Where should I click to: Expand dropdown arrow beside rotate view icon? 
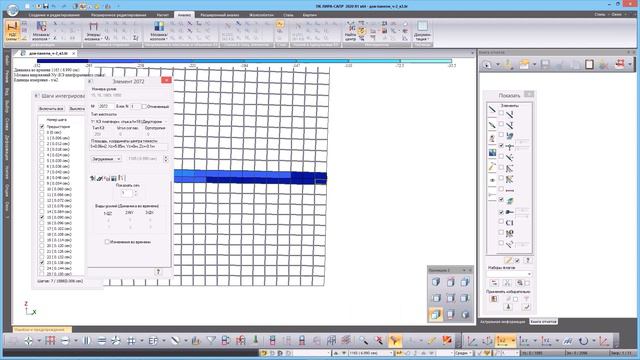tap(594, 340)
